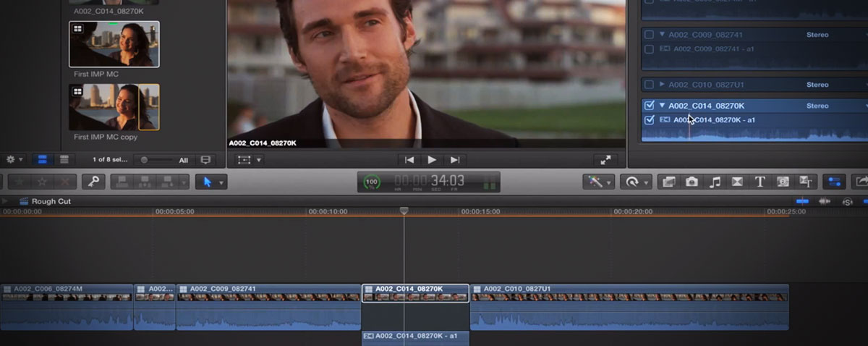Screen dimensions: 868x346
Task: Switch browser to filmstrip view
Action: (42, 159)
